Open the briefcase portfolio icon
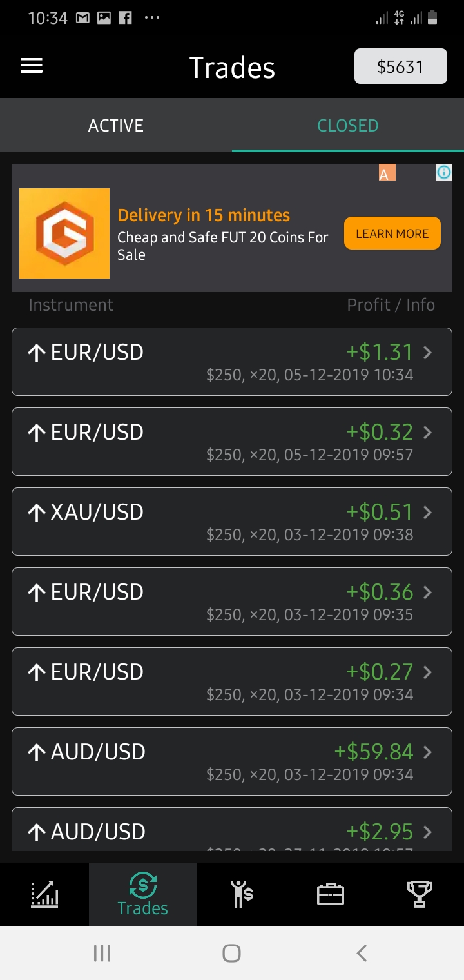The image size is (464, 980). pos(331,894)
